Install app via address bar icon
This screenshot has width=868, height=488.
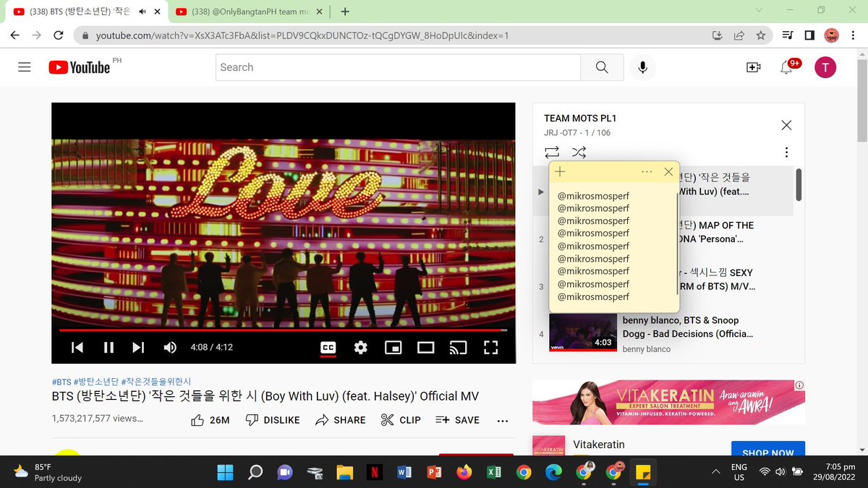pyautogui.click(x=718, y=35)
